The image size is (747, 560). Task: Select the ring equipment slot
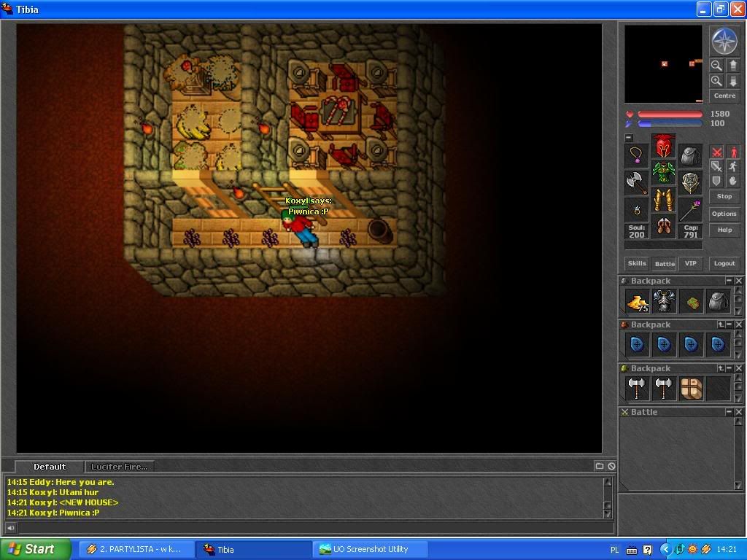636,209
